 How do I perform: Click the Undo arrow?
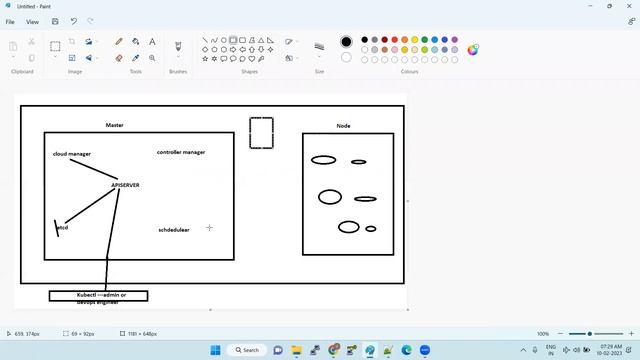click(73, 22)
